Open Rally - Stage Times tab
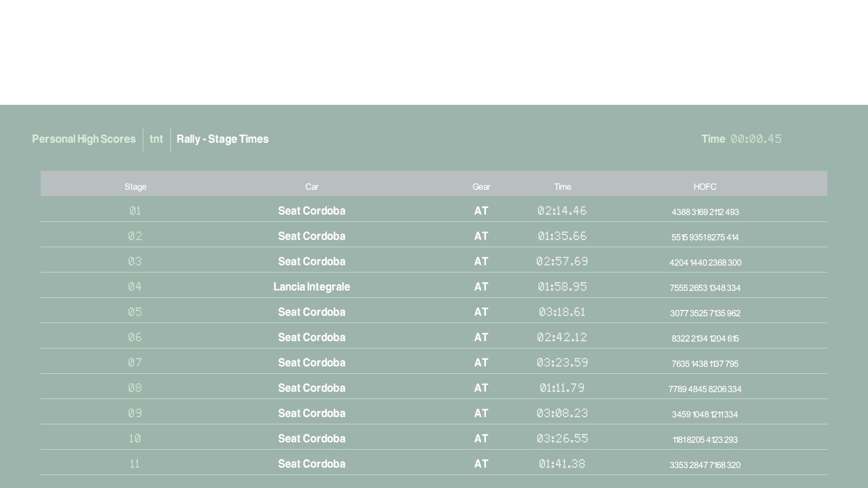Screen dimensions: 868x488 (x=222, y=139)
